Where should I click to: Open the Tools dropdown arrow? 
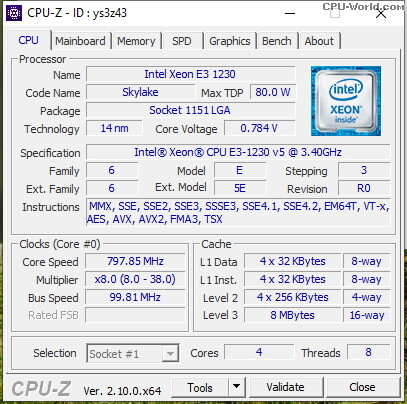tap(237, 387)
